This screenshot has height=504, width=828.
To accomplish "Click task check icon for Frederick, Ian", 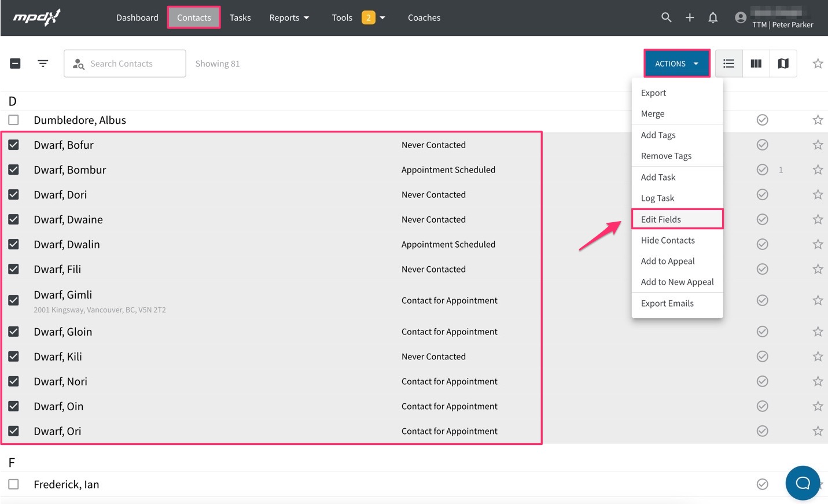I will click(x=763, y=484).
